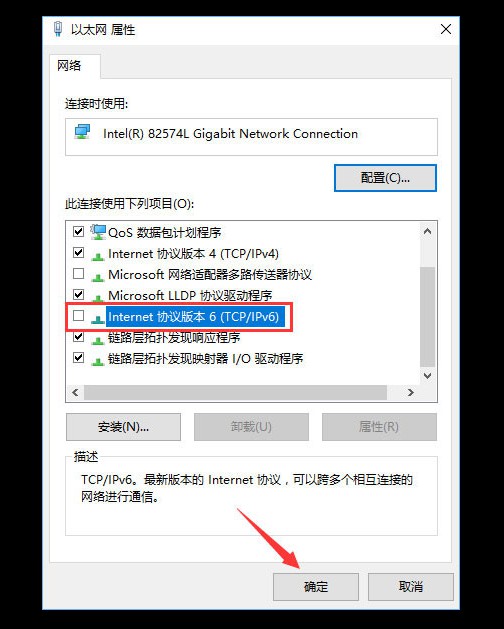Click the icon beside 链路层拓扑发现响应程序
This screenshot has height=629, width=504.
click(98, 340)
